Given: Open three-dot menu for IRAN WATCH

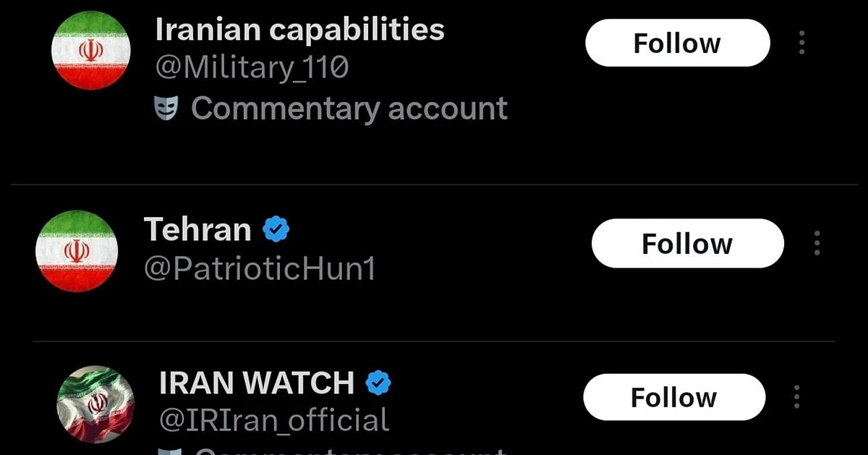Looking at the screenshot, I should tap(797, 397).
